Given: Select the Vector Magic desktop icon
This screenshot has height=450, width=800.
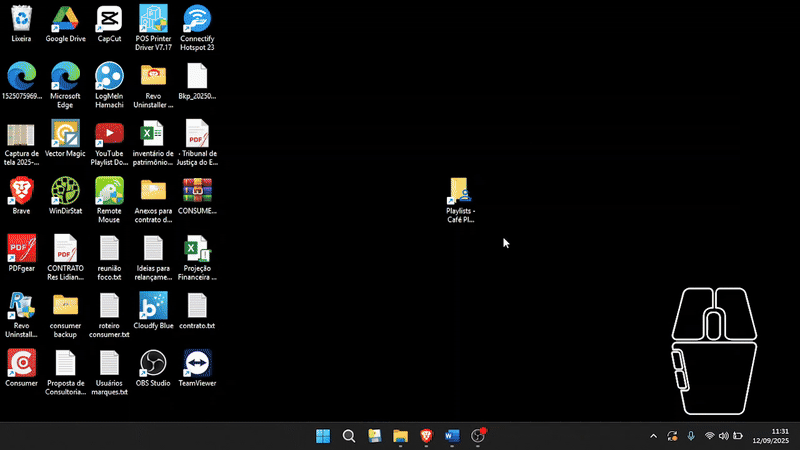Looking at the screenshot, I should pyautogui.click(x=65, y=134).
